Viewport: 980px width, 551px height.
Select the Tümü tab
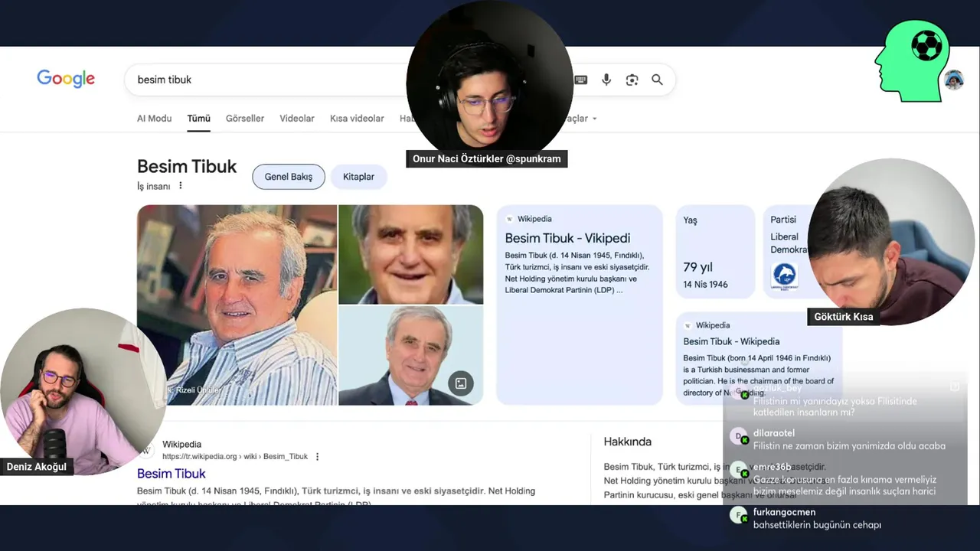pyautogui.click(x=198, y=119)
